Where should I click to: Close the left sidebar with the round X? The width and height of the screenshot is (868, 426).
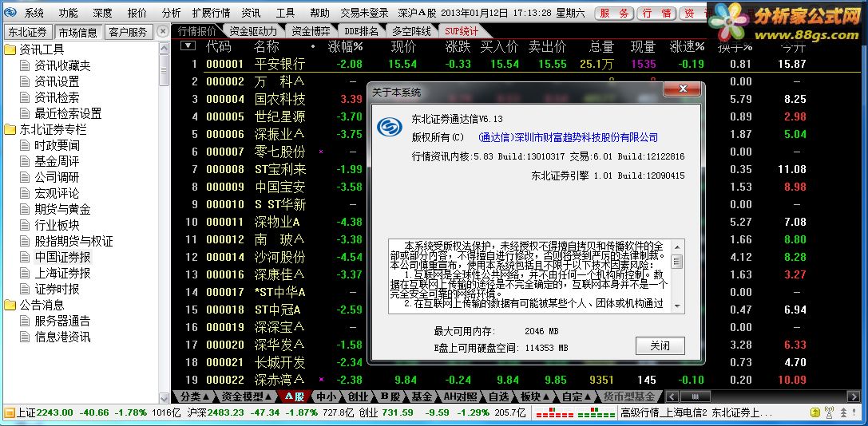pos(162,32)
